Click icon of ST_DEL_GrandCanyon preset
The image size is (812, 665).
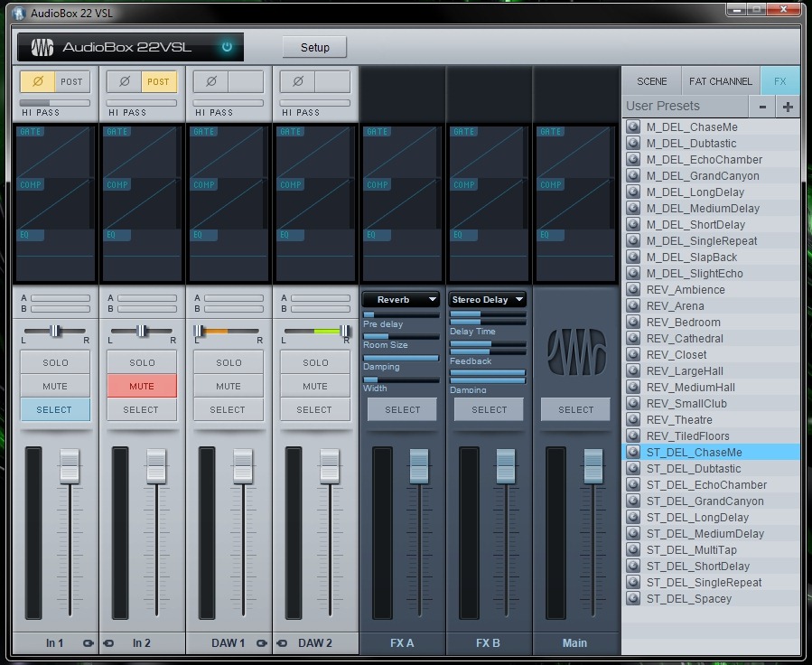pyautogui.click(x=633, y=501)
